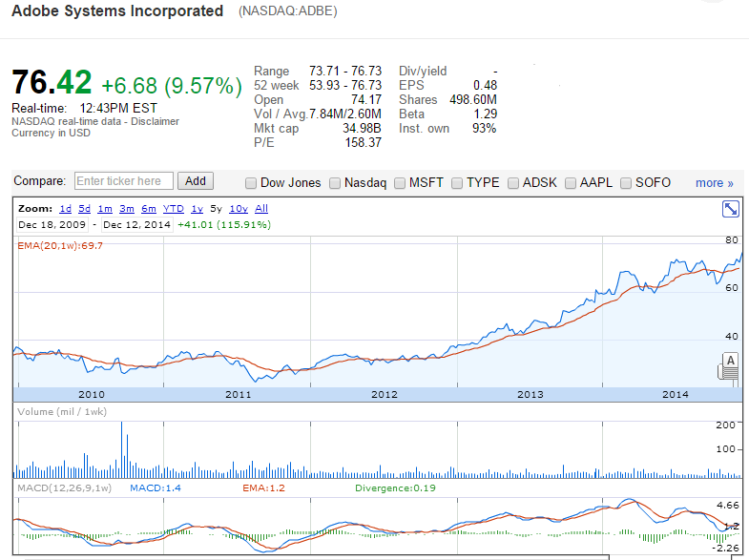Image resolution: width=749 pixels, height=560 pixels.
Task: Tick the Nasdaq comparison checkbox
Action: 335,183
